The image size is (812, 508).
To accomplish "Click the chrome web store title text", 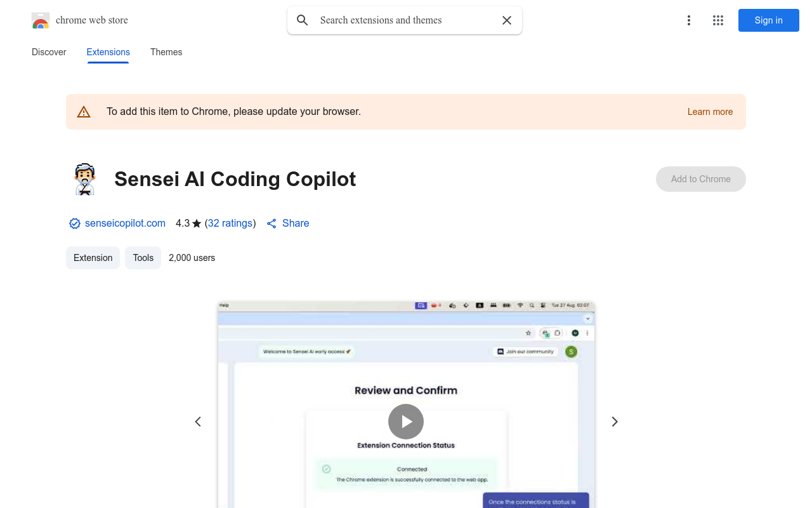I will pyautogui.click(x=92, y=20).
